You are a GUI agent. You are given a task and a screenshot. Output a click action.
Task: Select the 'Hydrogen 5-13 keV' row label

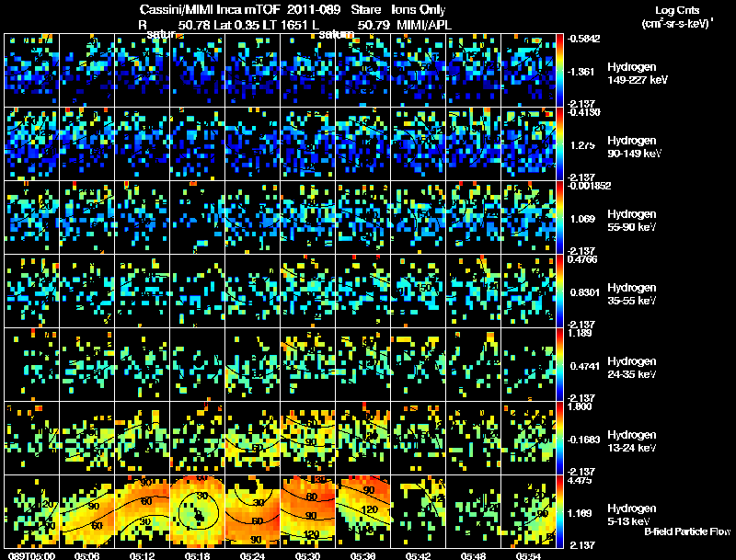pos(632,515)
